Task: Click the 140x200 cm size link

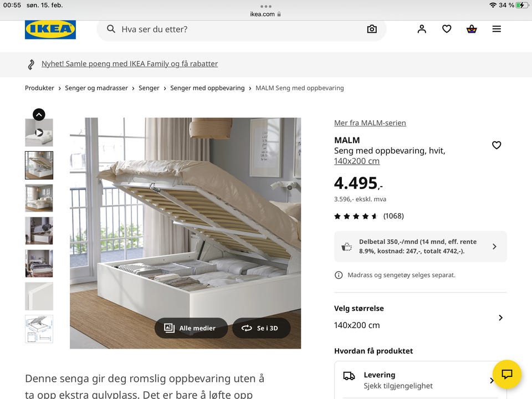Action: pyautogui.click(x=357, y=161)
